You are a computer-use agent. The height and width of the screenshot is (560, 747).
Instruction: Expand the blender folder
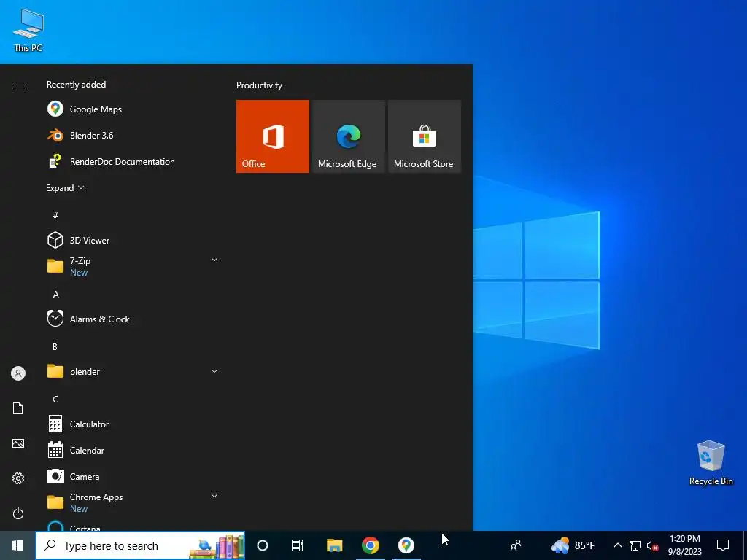pyautogui.click(x=132, y=371)
